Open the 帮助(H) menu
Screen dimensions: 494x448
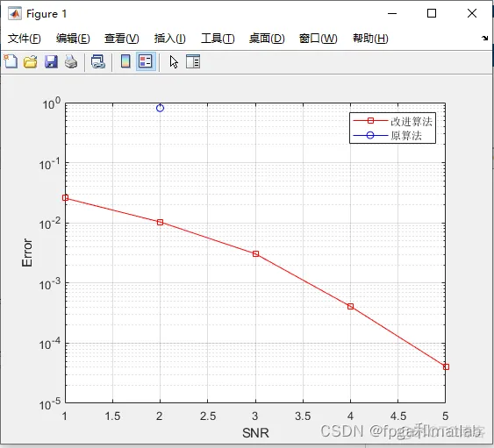coord(370,39)
